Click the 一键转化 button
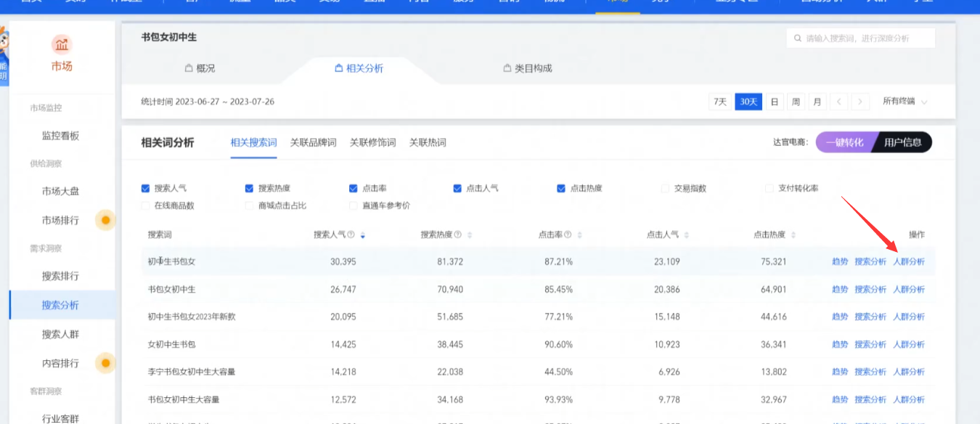Viewport: 980px width, 424px height. [x=844, y=142]
